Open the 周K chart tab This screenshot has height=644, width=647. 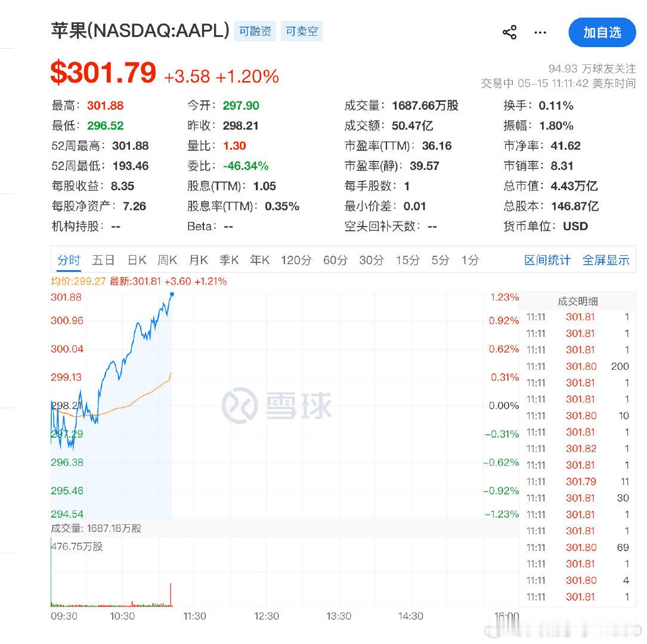(167, 260)
